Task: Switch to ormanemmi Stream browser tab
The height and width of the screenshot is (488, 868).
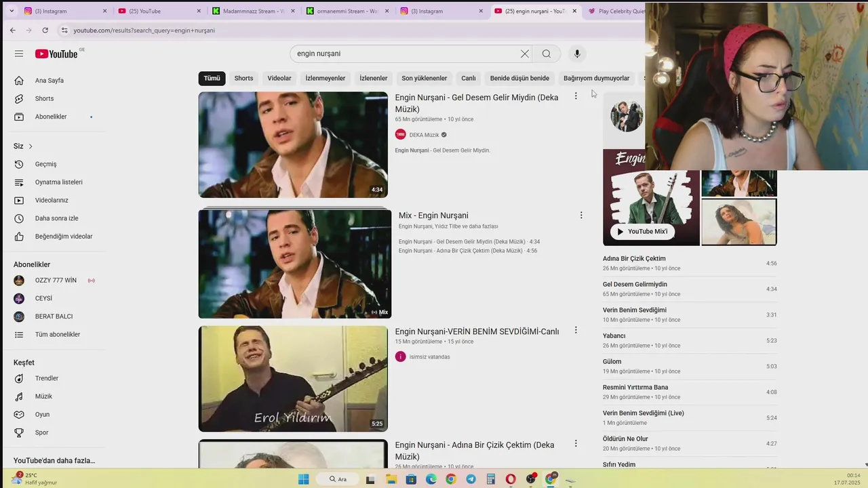Action: click(x=347, y=11)
